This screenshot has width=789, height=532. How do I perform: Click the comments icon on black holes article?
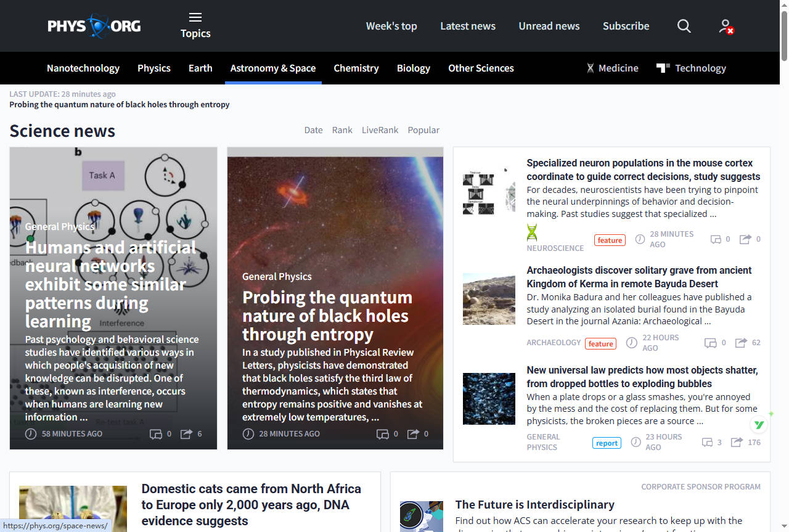click(383, 434)
